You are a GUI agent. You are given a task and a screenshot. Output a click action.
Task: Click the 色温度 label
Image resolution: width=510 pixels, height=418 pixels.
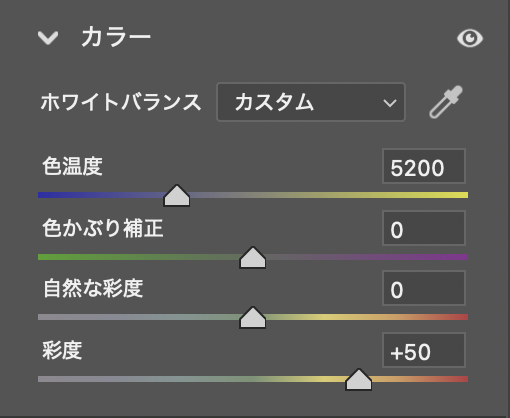(x=72, y=166)
